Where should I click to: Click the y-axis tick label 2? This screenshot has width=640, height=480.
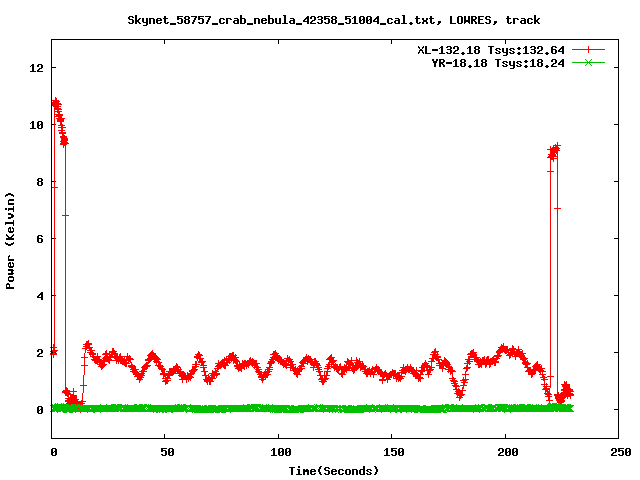[x=40, y=353]
